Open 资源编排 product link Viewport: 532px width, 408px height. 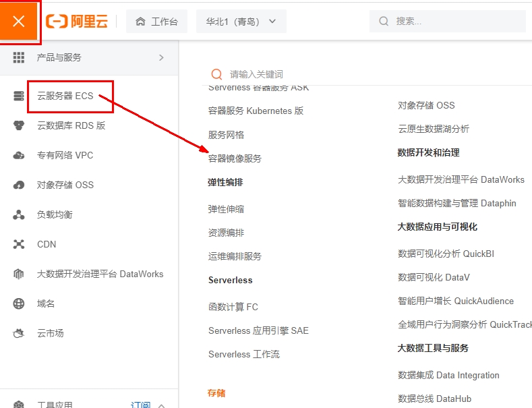coord(226,233)
